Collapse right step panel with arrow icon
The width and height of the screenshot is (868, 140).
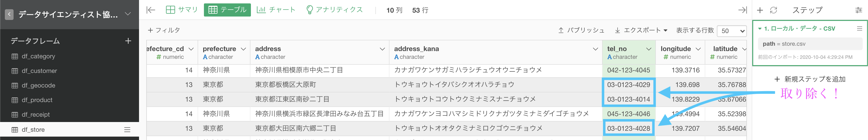[x=742, y=10]
